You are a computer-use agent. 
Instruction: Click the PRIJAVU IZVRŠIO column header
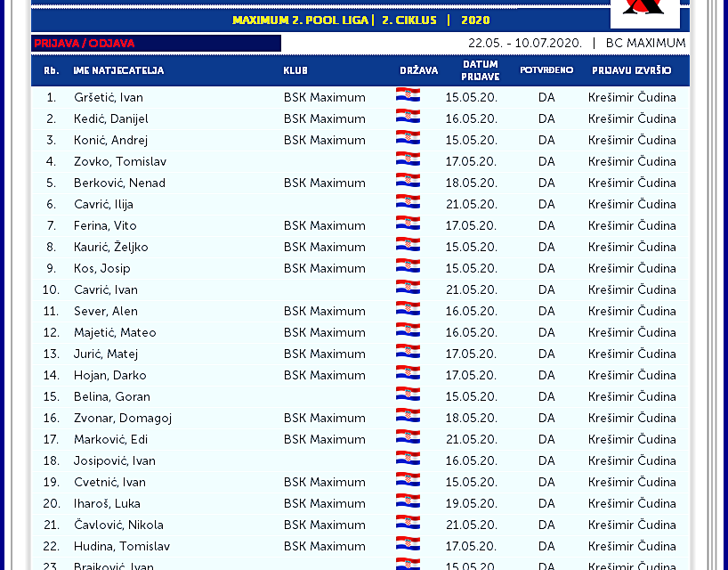point(631,70)
